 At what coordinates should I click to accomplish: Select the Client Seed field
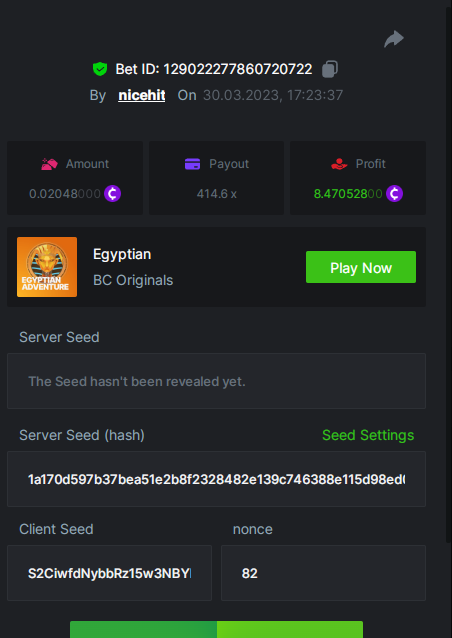pyautogui.click(x=109, y=573)
